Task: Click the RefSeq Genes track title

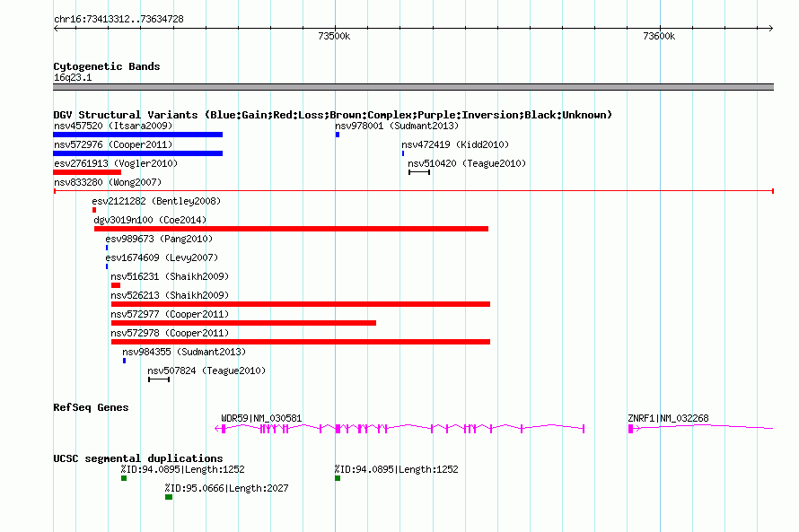Action: click(91, 407)
